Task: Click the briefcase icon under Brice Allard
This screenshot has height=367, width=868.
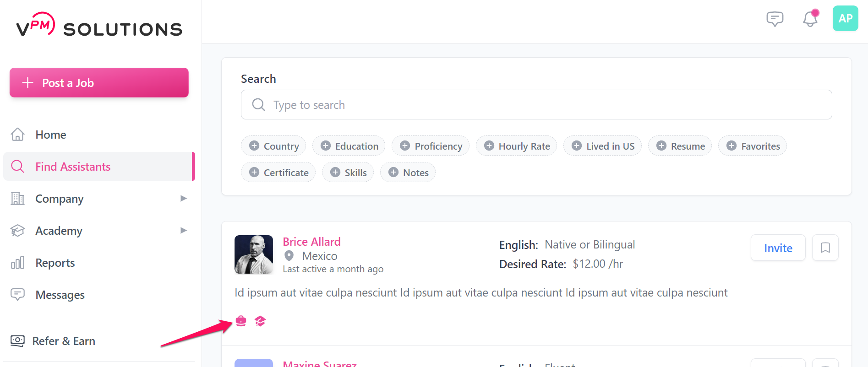Action: point(241,321)
